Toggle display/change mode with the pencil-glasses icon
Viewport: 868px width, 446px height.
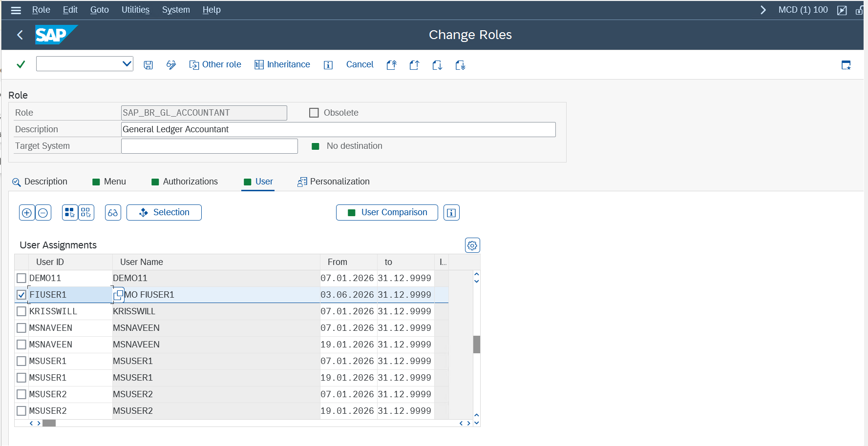tap(171, 65)
